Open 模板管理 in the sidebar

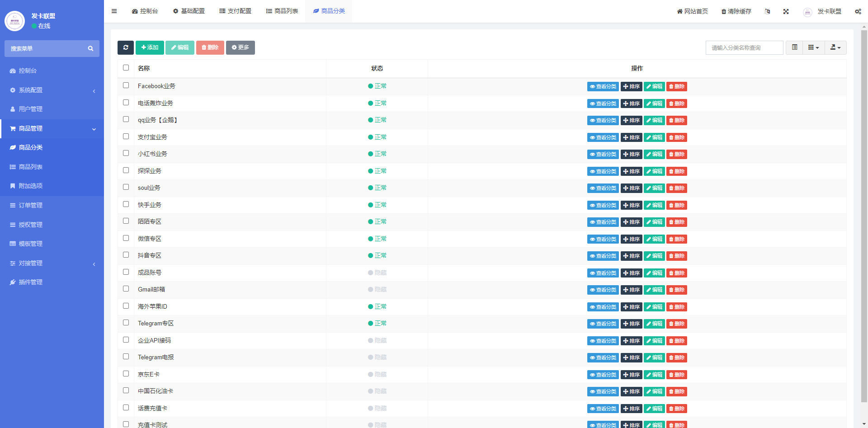point(52,244)
